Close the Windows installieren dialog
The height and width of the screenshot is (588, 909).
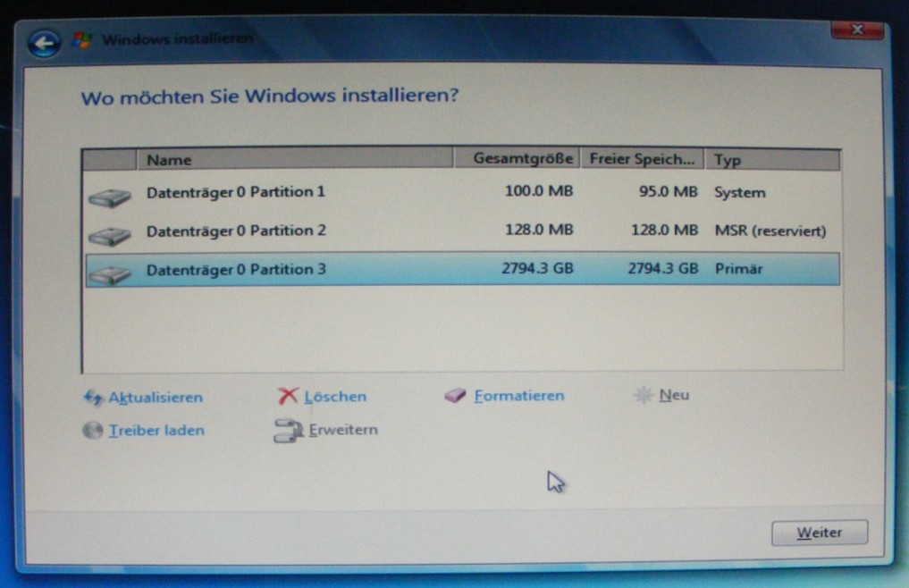point(857,29)
